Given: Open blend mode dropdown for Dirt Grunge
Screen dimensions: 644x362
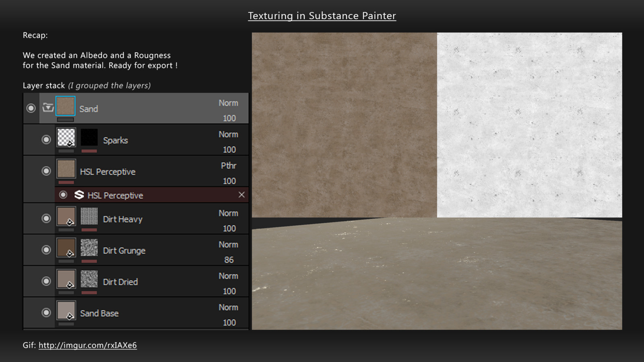Looking at the screenshot, I should tap(228, 245).
